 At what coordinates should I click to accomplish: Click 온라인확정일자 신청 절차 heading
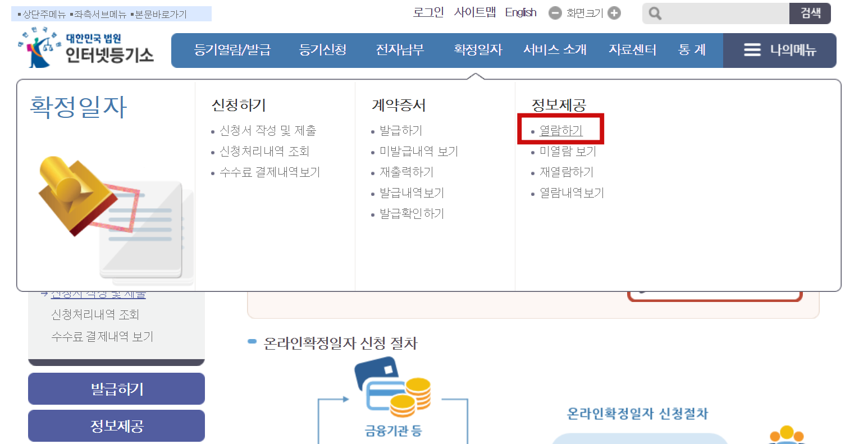pyautogui.click(x=340, y=343)
